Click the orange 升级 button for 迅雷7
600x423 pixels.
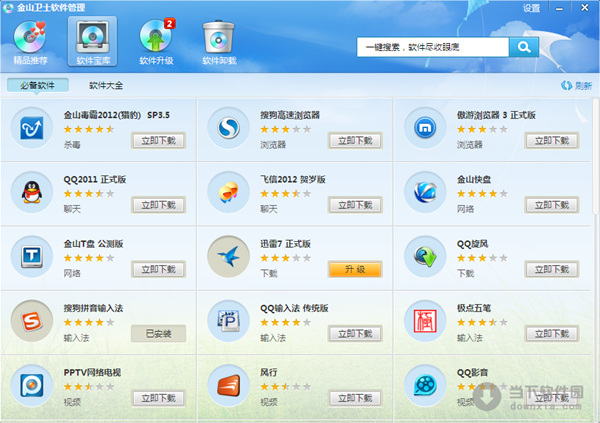(x=355, y=269)
